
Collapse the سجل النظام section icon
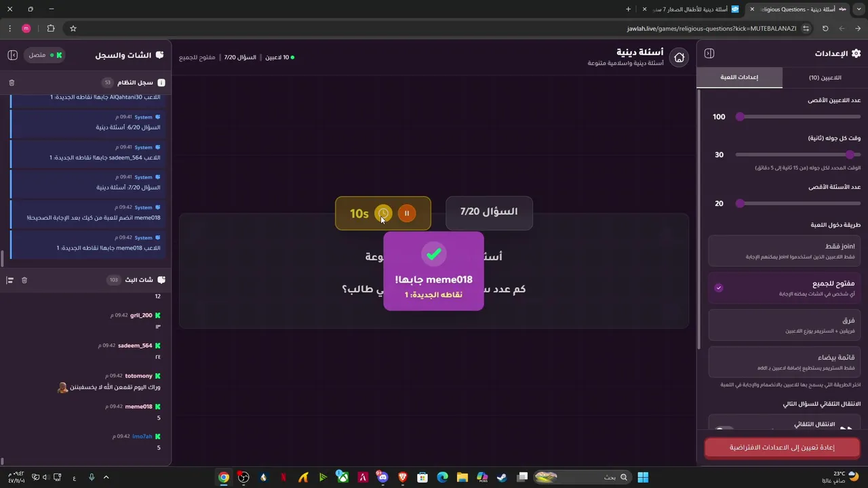coord(161,83)
